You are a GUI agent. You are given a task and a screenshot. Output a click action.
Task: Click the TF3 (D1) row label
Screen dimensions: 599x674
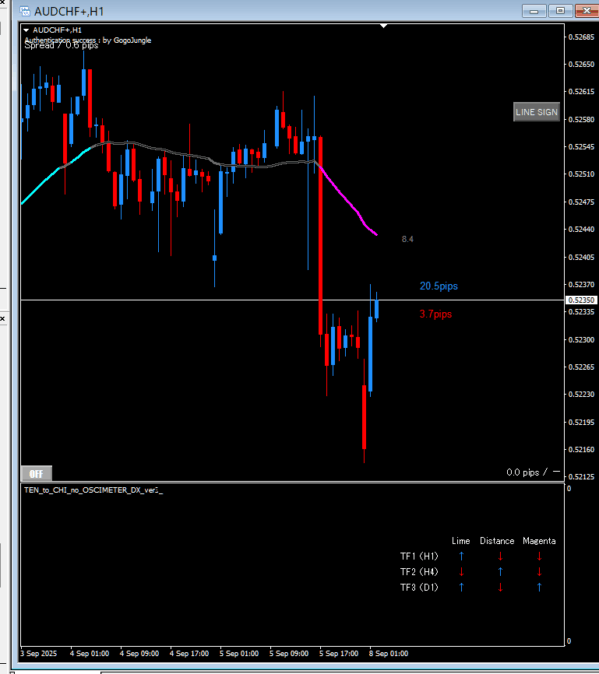[419, 587]
